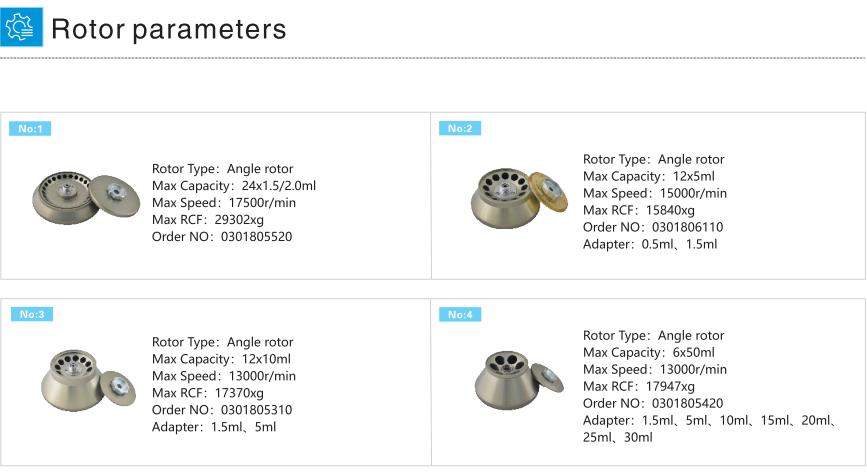Click the Adapter 0.5ml, 1.5ml line
867x474 pixels.
pyautogui.click(x=650, y=244)
